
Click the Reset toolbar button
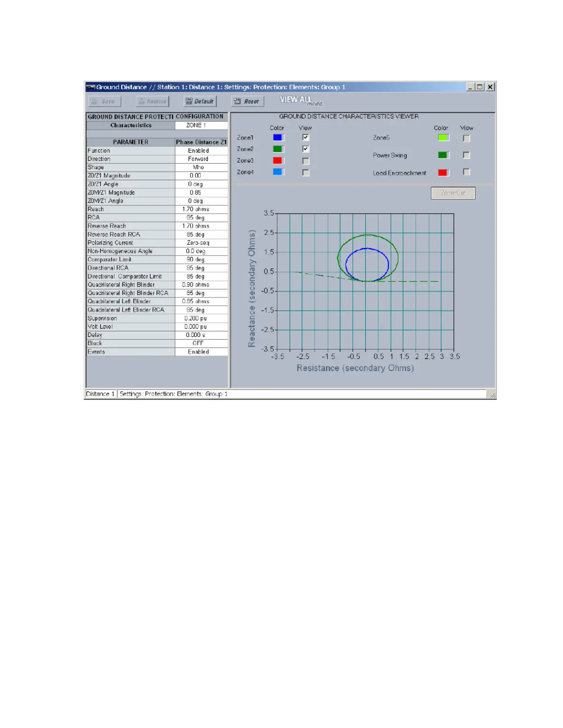247,101
